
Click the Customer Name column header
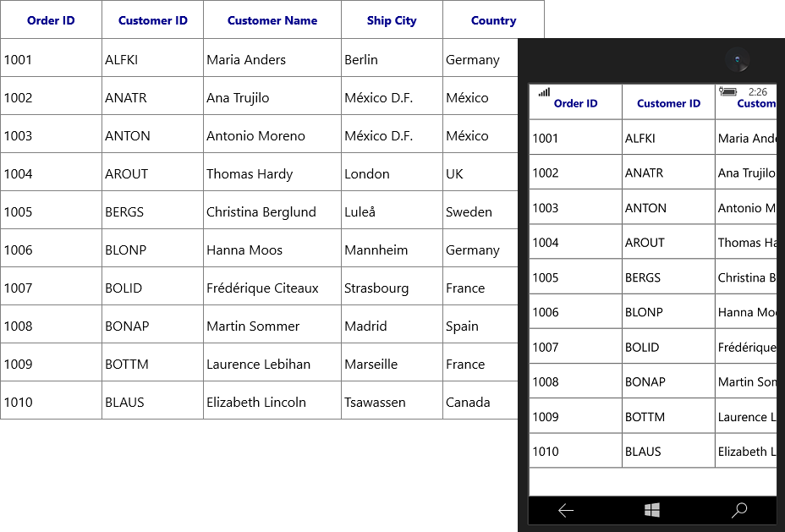pyautogui.click(x=272, y=20)
